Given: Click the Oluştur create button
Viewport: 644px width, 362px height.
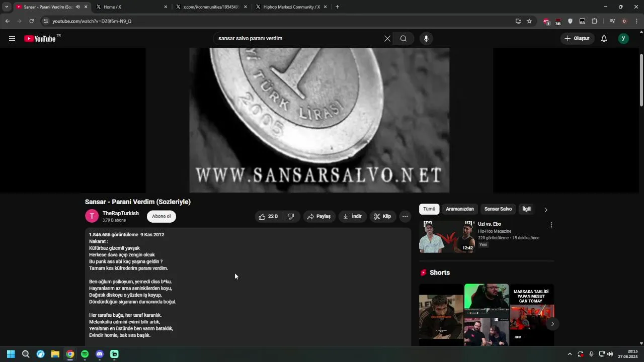Looking at the screenshot, I should coord(578,39).
